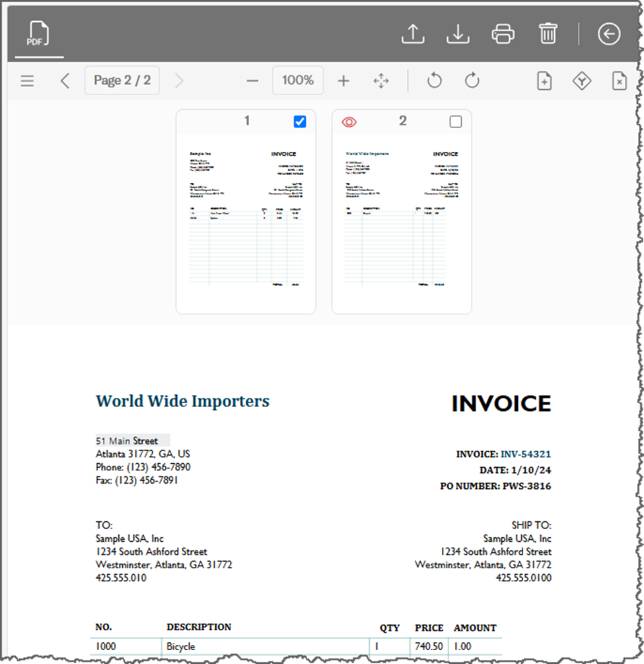The height and width of the screenshot is (664, 644).
Task: Click the PRICE column header
Action: point(429,628)
